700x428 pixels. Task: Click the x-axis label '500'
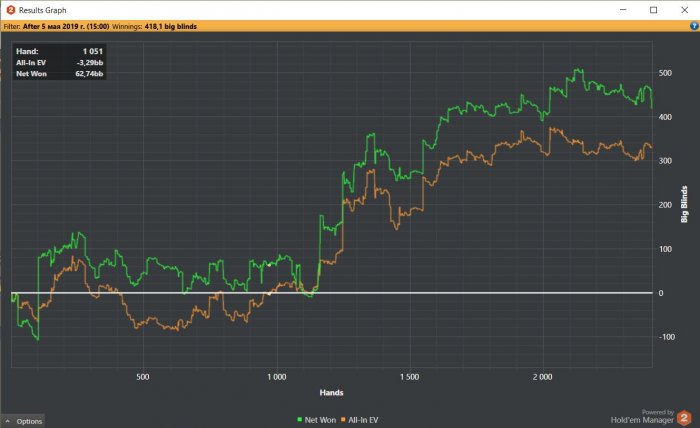(x=142, y=377)
